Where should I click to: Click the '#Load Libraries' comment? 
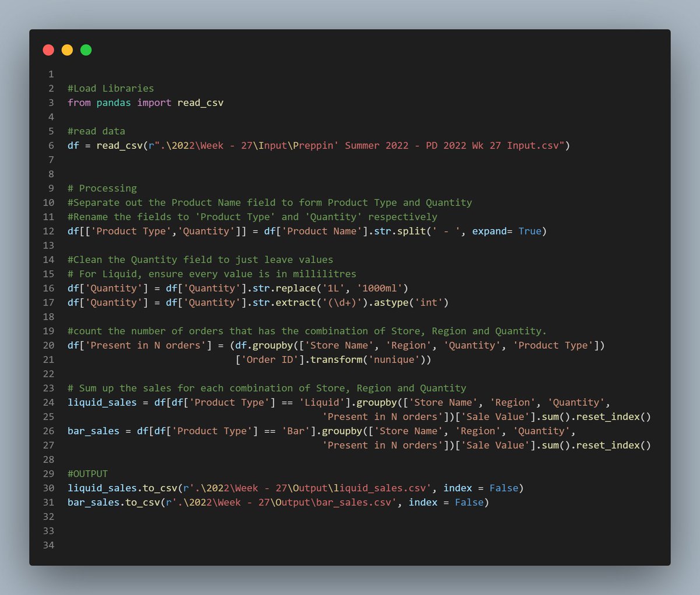111,89
